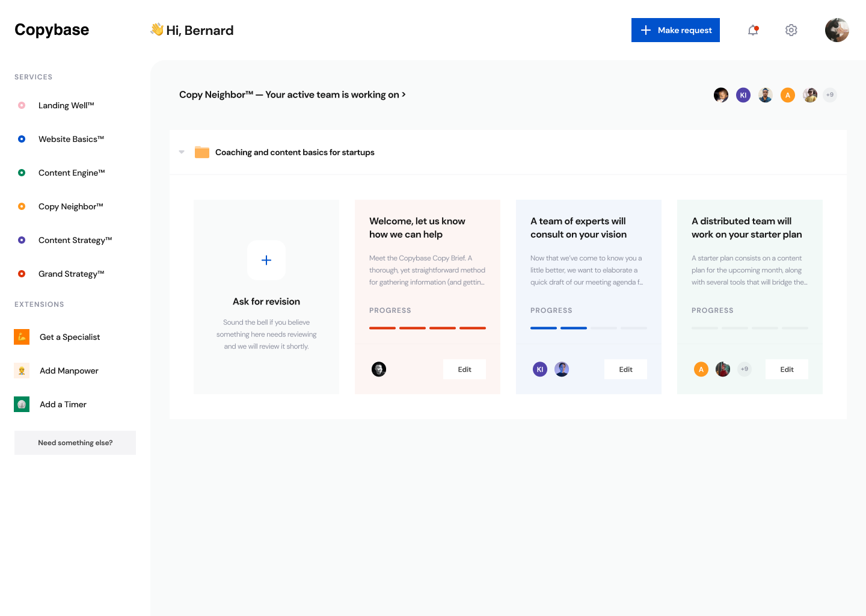Click the red progress bar on Welcome card
The height and width of the screenshot is (616, 866).
[x=428, y=328]
